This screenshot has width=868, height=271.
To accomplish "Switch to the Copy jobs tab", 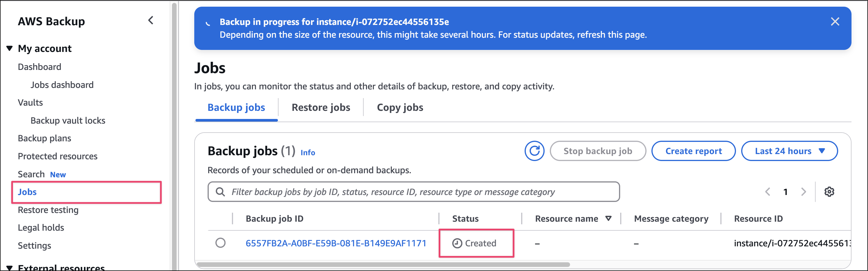I will coord(400,107).
